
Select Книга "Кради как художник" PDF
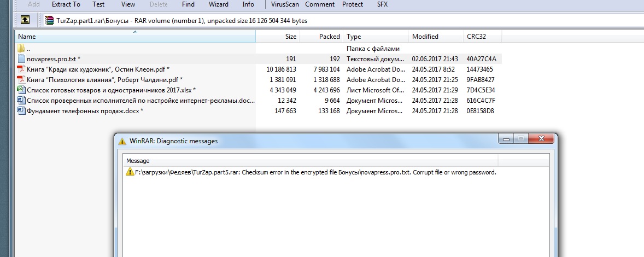tap(259, 69)
